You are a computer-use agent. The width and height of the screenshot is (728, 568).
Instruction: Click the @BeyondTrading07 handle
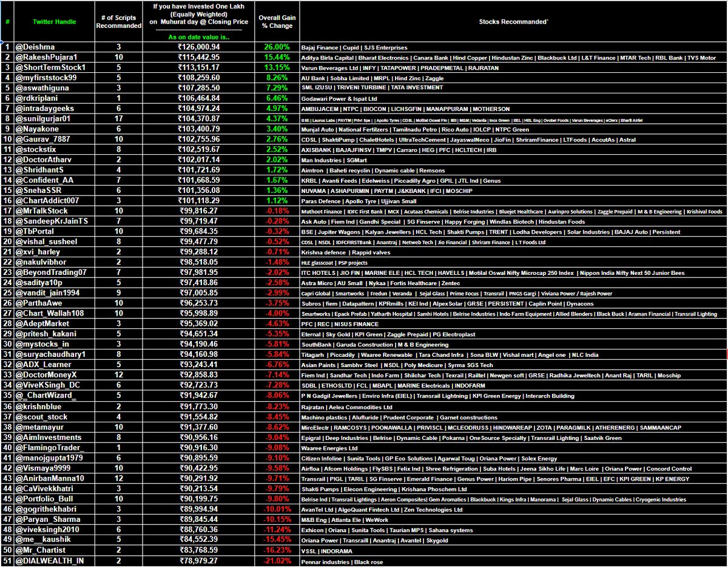[x=53, y=272]
